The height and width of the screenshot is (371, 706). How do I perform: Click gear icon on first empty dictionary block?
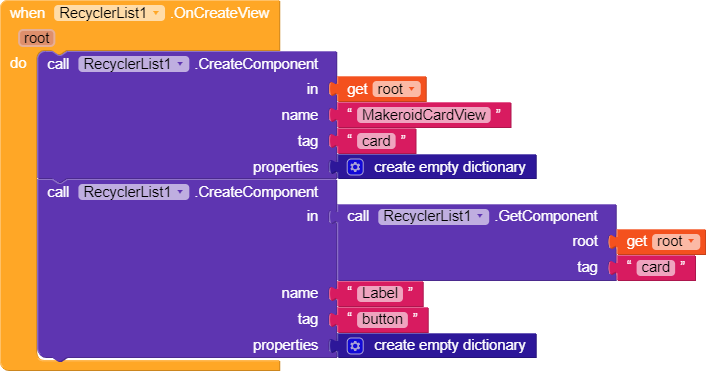355,167
